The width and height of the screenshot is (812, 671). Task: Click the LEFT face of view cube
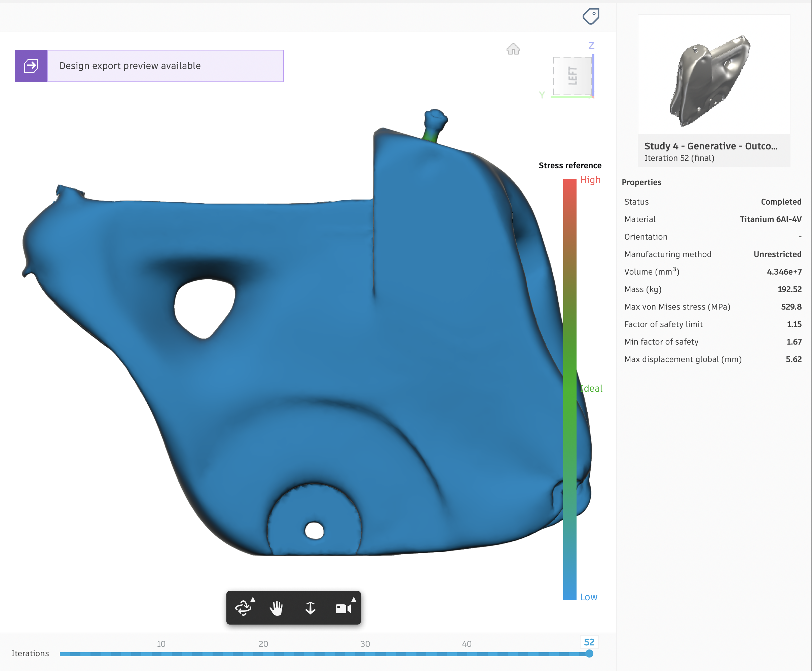pyautogui.click(x=573, y=76)
